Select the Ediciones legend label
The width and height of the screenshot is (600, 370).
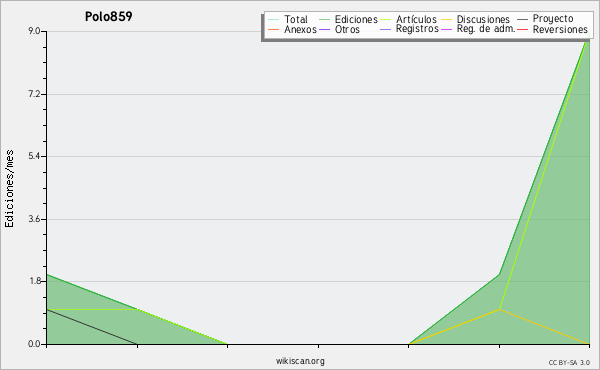pos(356,19)
